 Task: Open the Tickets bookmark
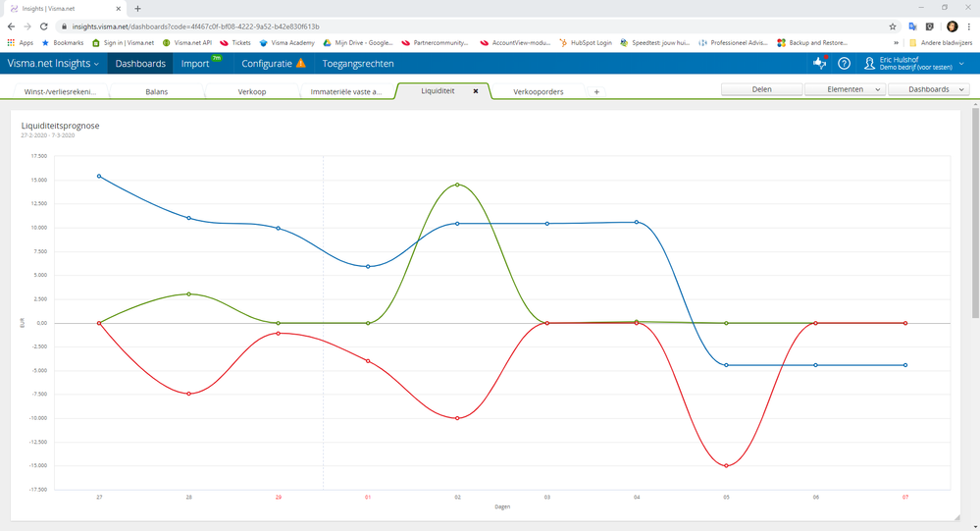[235, 42]
